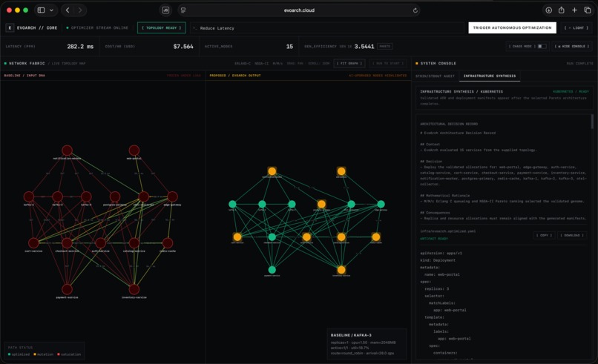Switch theme with the LIGHT button
This screenshot has height=364, width=598.
click(x=576, y=28)
